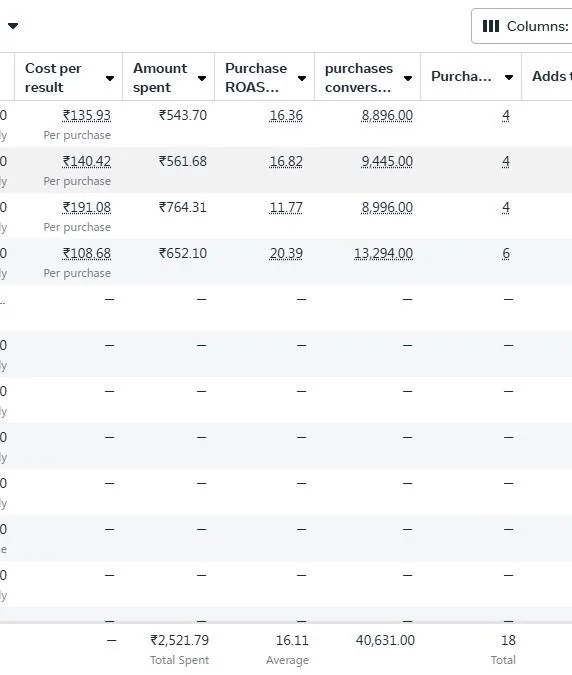The height and width of the screenshot is (675, 572).
Task: Click conversion value 13,294.00
Action: [x=383, y=254]
